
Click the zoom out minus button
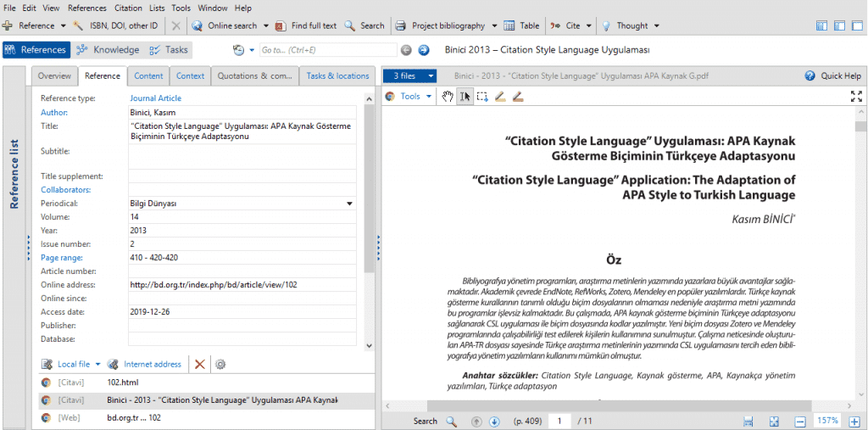799,421
